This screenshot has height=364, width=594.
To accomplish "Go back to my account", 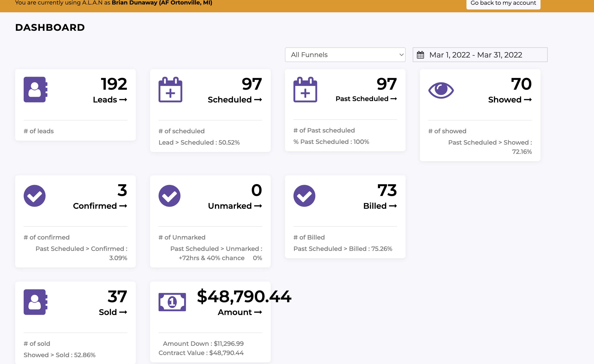I will point(503,3).
